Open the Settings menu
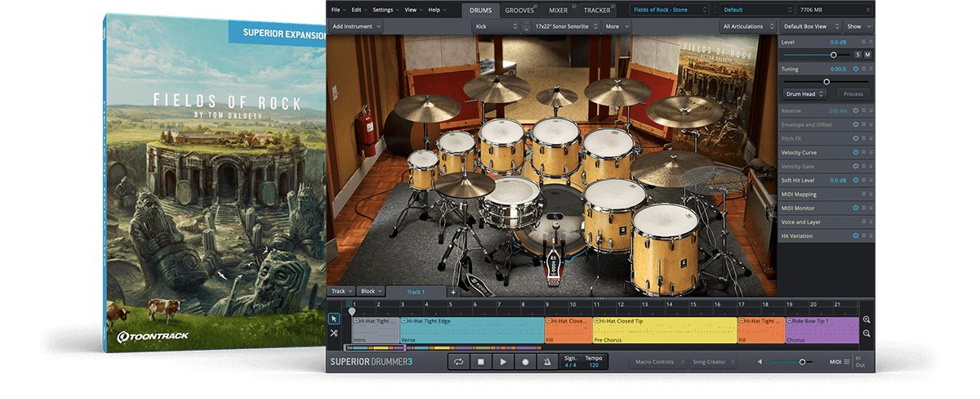This screenshot has height=399, width=980. 385,10
